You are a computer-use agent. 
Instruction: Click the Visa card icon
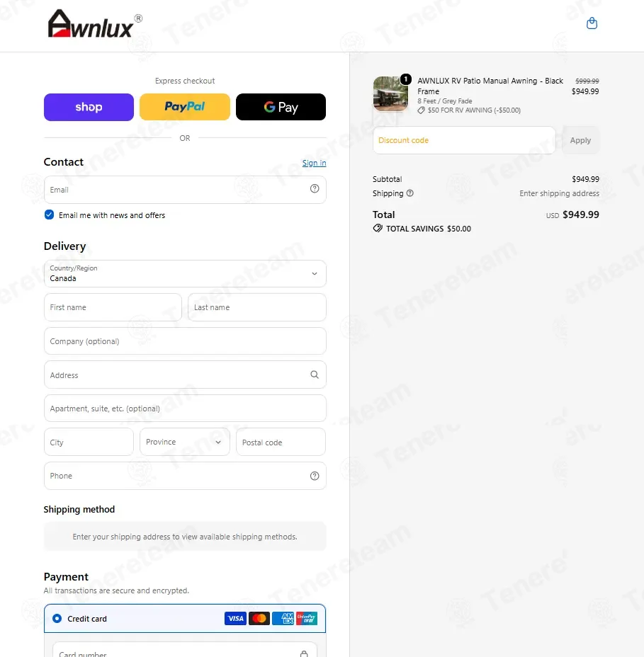(235, 618)
